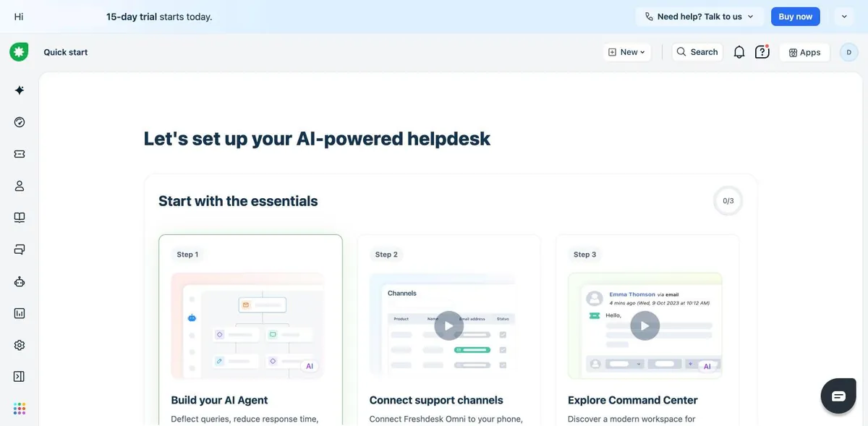Open the Freddy AI sparkle icon in sidebar
This screenshot has width=868, height=426.
[20, 90]
